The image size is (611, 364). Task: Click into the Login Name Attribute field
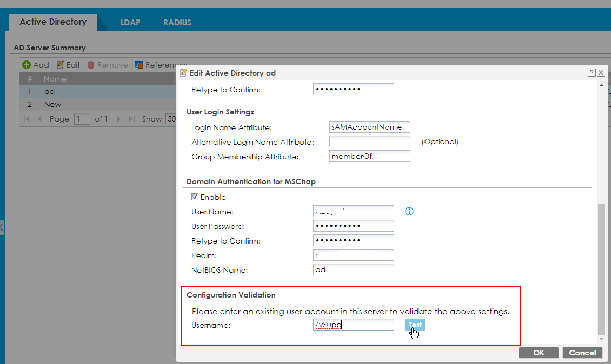coord(369,127)
